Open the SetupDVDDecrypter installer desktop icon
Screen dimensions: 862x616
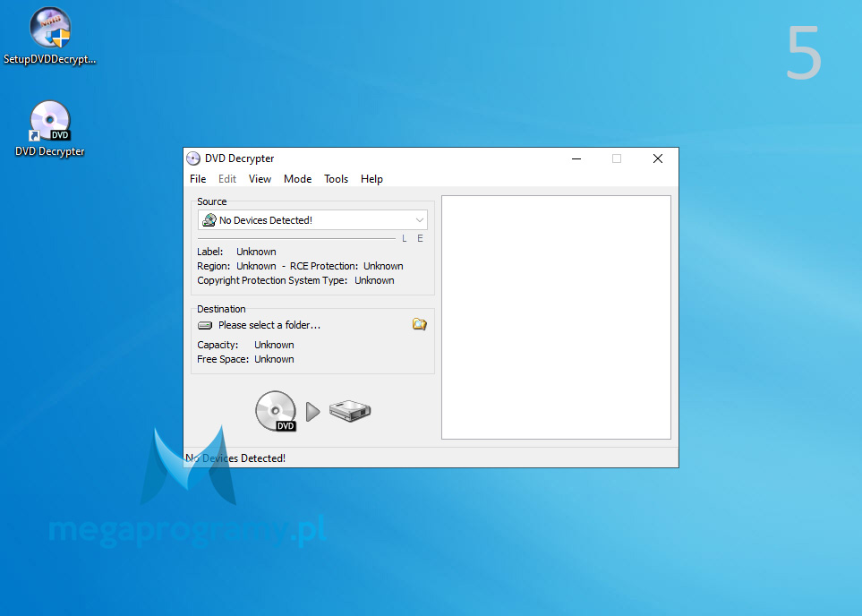[x=49, y=36]
